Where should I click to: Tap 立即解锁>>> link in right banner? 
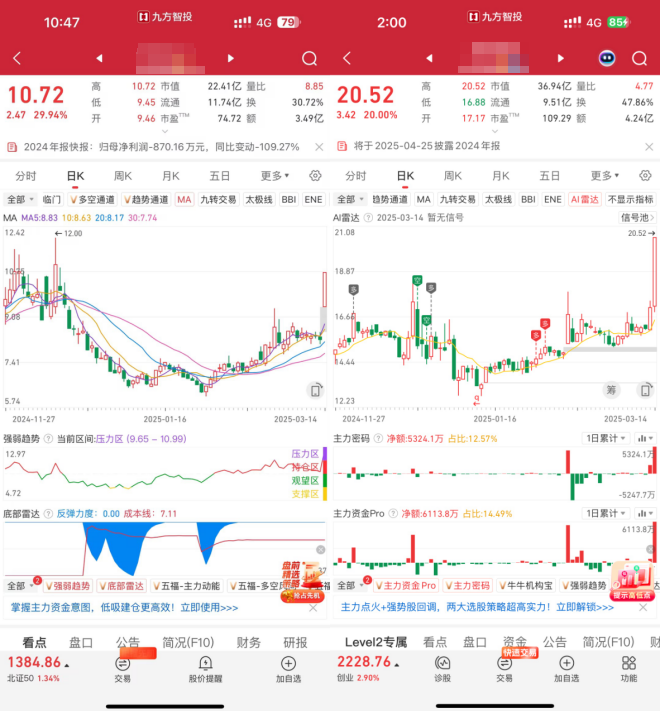tap(585, 607)
